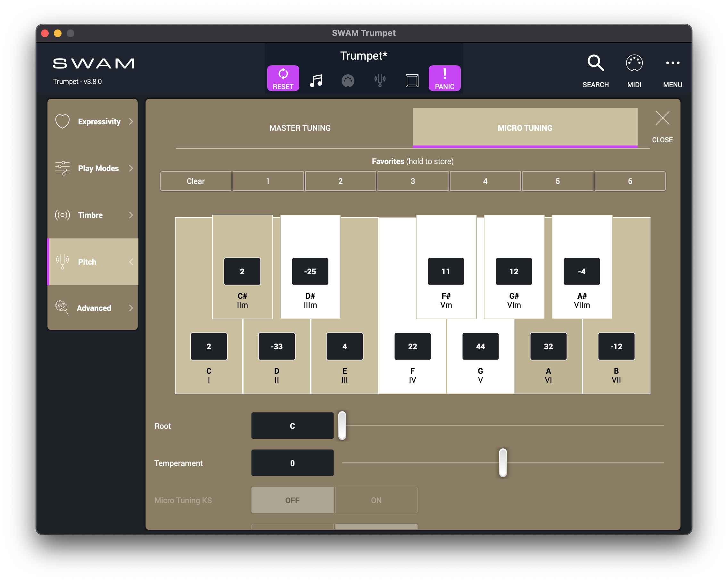
Task: Click the square frame toolbar icon
Action: [x=412, y=81]
